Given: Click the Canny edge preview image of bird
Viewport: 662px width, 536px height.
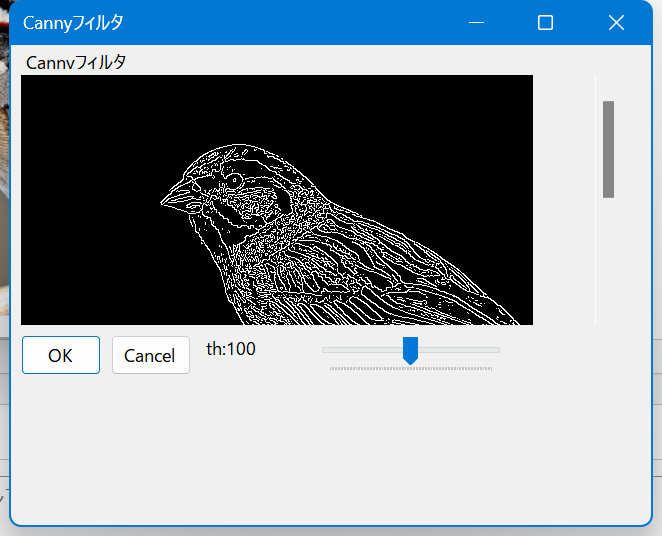Looking at the screenshot, I should pos(277,200).
